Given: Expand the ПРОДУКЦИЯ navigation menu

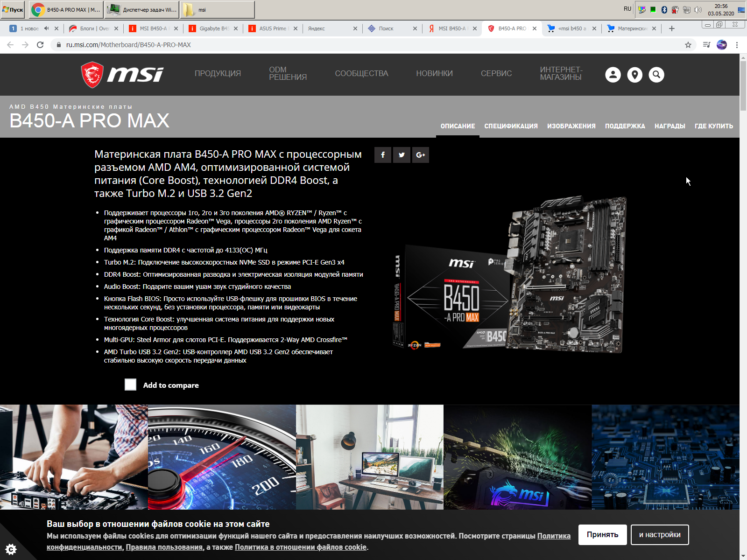Looking at the screenshot, I should (x=218, y=74).
